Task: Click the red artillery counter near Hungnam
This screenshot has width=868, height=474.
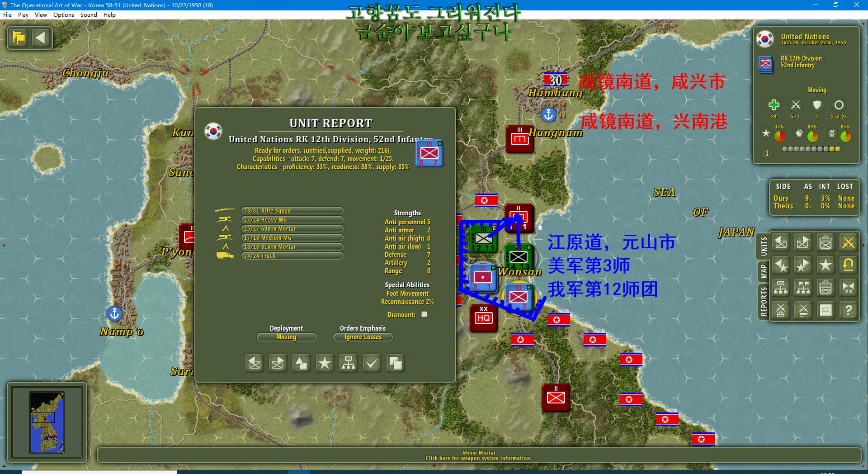Action: click(x=519, y=139)
